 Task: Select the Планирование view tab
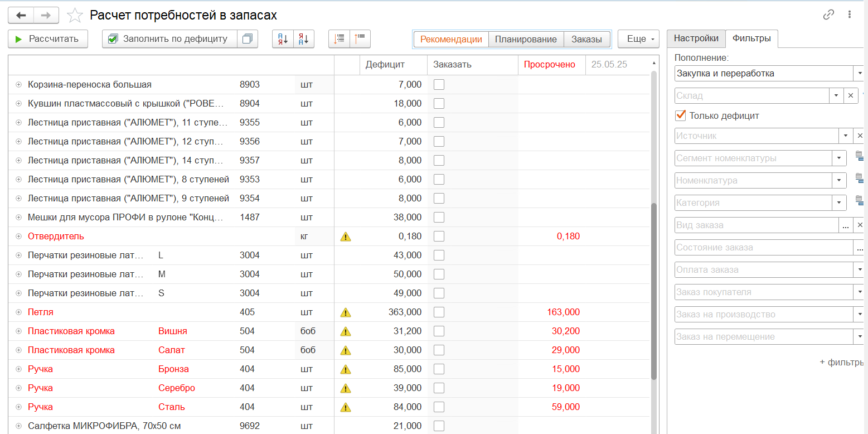526,39
